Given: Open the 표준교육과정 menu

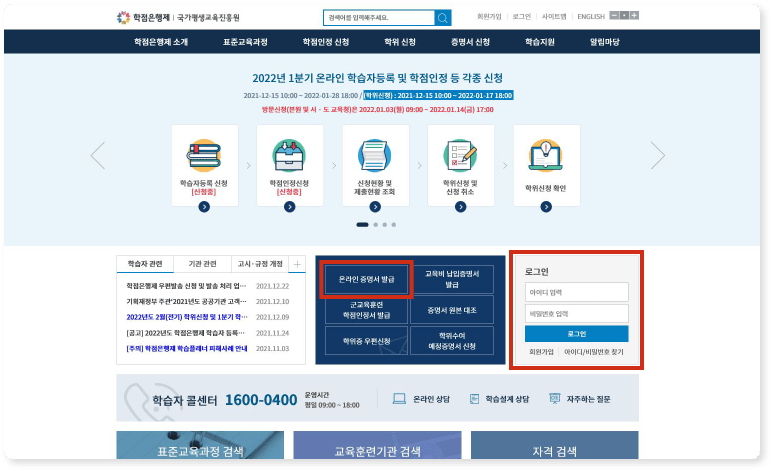Looking at the screenshot, I should [245, 42].
